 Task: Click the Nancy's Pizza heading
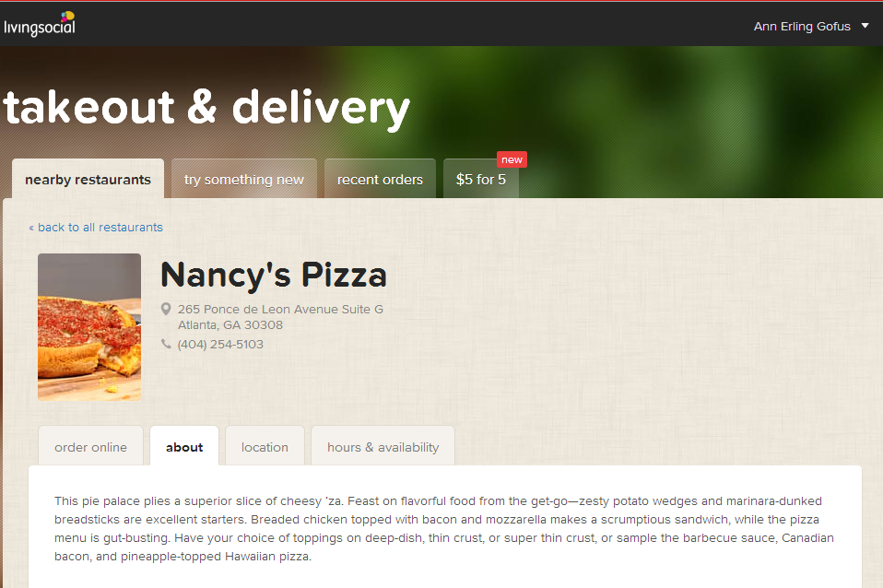coord(274,275)
